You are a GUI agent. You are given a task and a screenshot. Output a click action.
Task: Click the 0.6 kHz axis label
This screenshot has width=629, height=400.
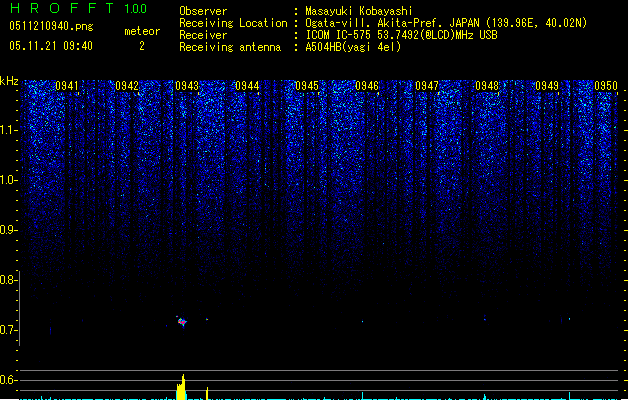[x=8, y=380]
